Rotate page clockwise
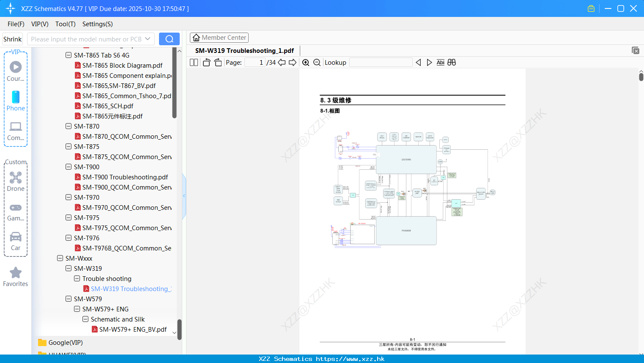The height and width of the screenshot is (363, 644). click(218, 63)
